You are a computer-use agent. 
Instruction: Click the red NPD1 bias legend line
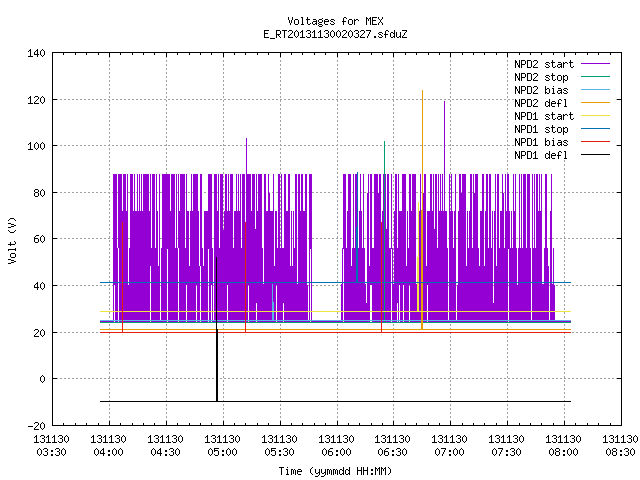596,142
